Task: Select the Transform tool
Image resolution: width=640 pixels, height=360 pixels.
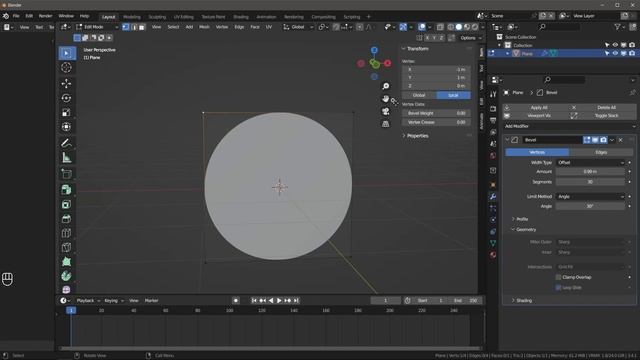Action: tap(66, 127)
